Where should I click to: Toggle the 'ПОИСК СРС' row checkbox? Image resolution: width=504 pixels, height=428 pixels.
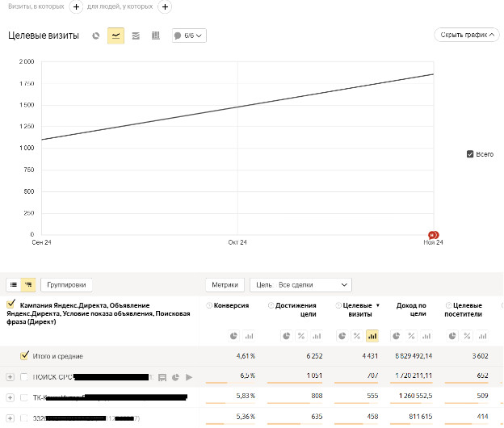[24, 377]
